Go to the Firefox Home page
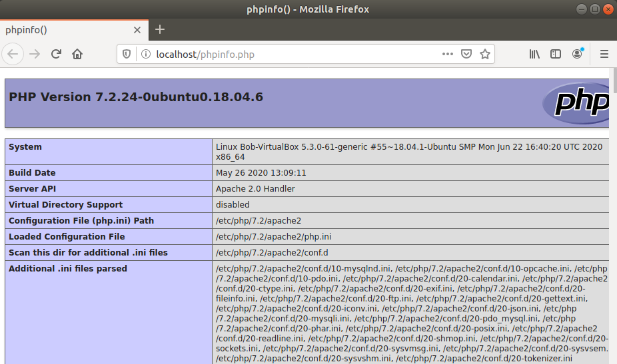617x364 pixels. click(x=77, y=54)
